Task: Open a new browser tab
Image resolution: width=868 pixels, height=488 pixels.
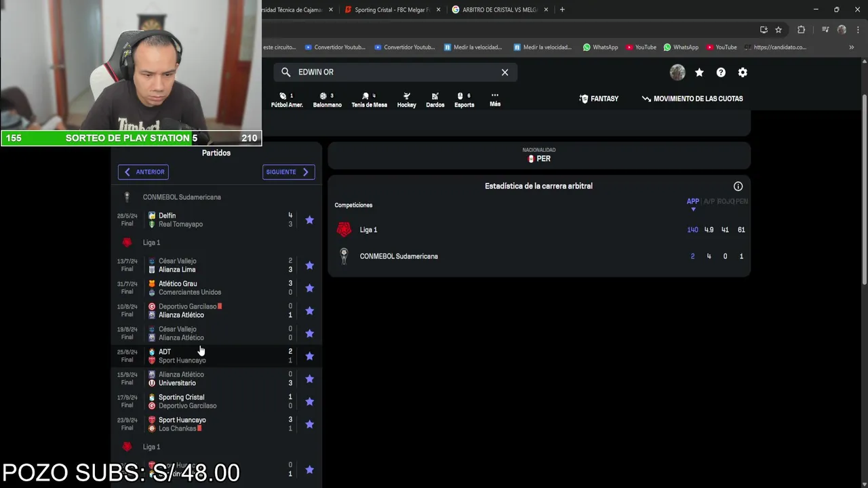Action: (x=562, y=9)
